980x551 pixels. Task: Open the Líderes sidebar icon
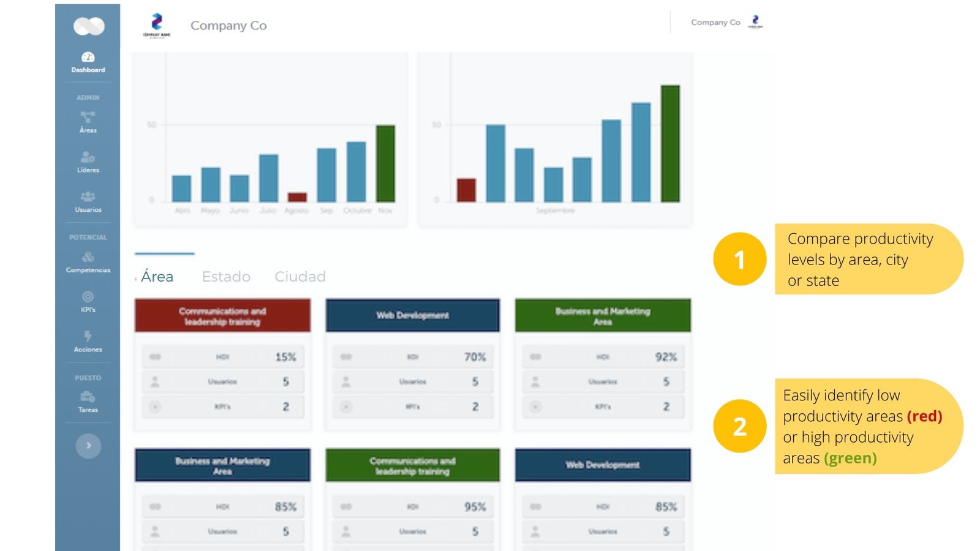coord(88,157)
